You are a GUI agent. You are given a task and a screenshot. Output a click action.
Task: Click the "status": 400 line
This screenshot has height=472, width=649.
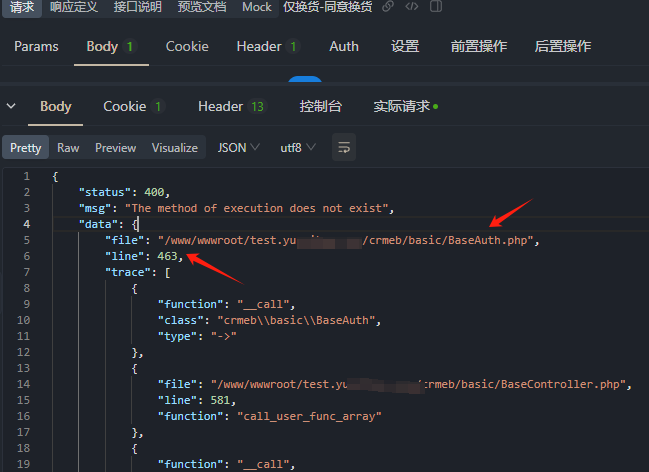point(124,192)
